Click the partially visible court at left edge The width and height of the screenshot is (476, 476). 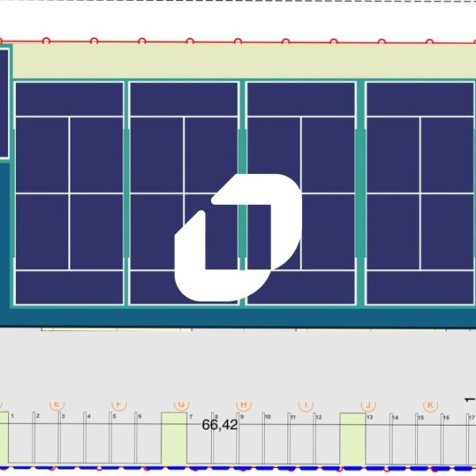3,103
